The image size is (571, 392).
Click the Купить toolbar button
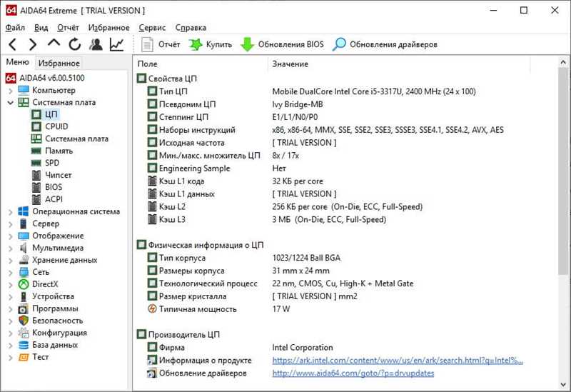tap(211, 44)
